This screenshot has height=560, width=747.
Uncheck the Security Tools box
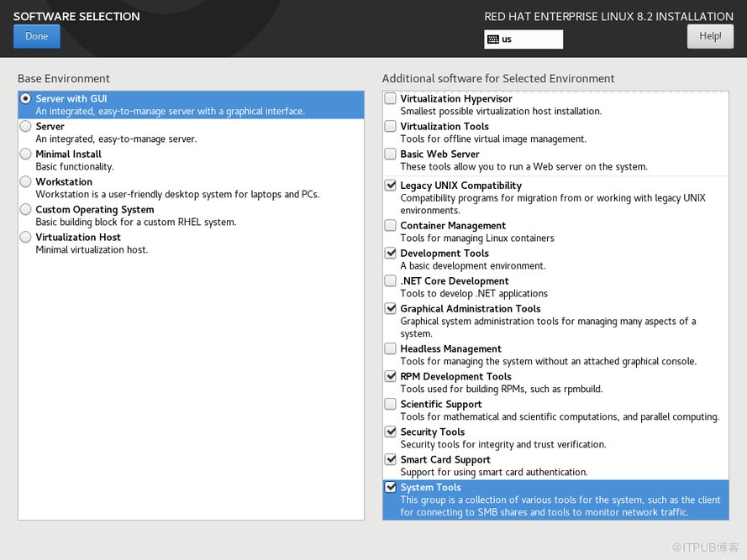[x=391, y=432]
